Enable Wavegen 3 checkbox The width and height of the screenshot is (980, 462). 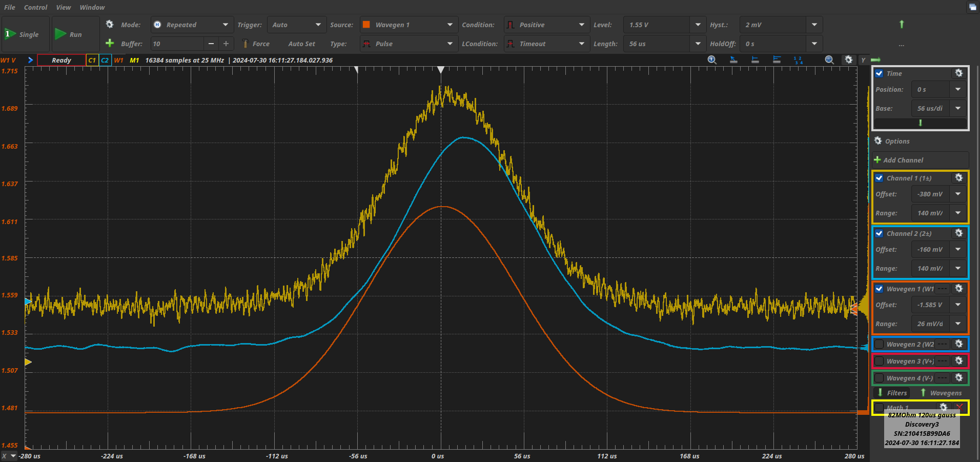click(x=879, y=361)
